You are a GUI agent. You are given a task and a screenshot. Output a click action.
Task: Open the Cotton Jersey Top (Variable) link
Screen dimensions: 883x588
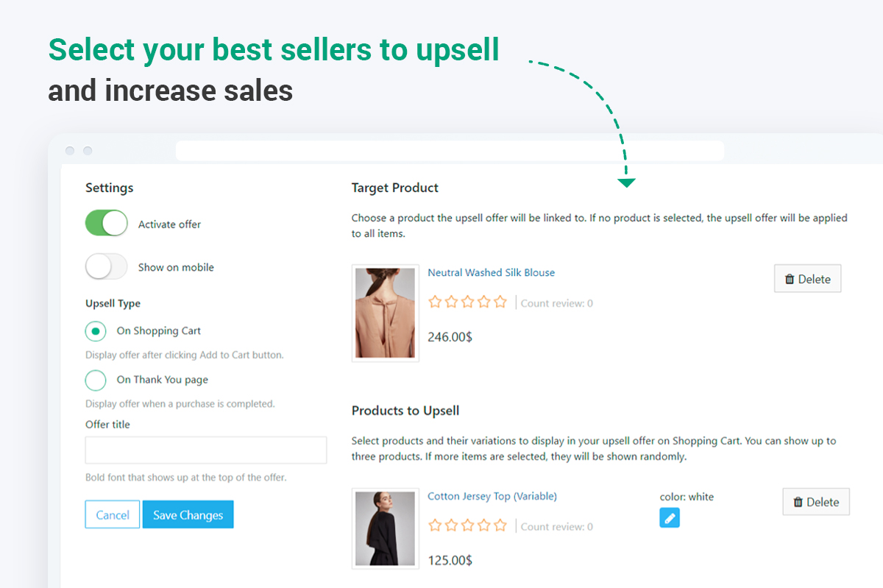[492, 496]
